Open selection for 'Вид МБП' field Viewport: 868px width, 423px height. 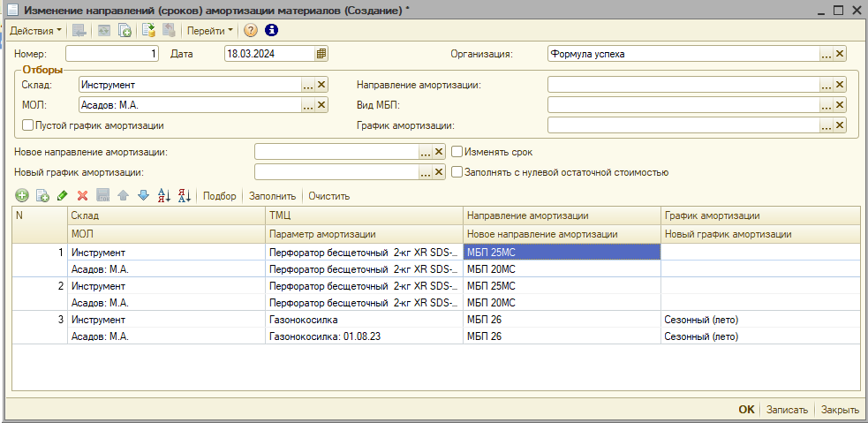pos(826,105)
